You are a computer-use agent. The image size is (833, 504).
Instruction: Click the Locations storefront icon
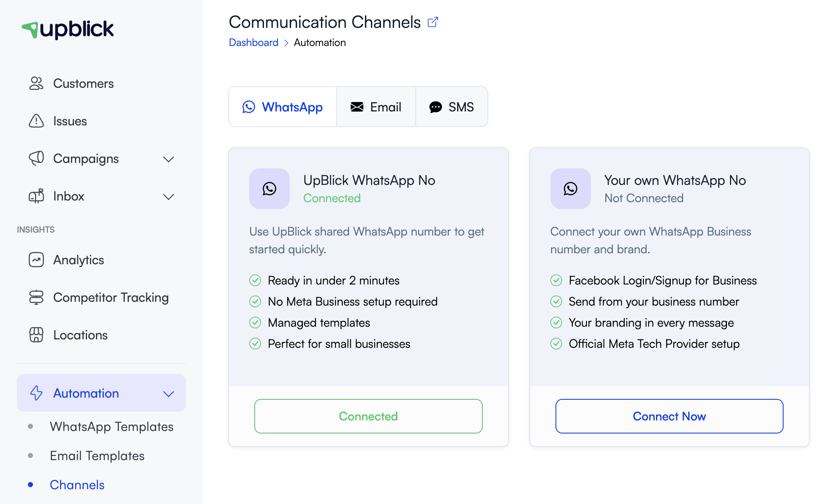point(36,335)
